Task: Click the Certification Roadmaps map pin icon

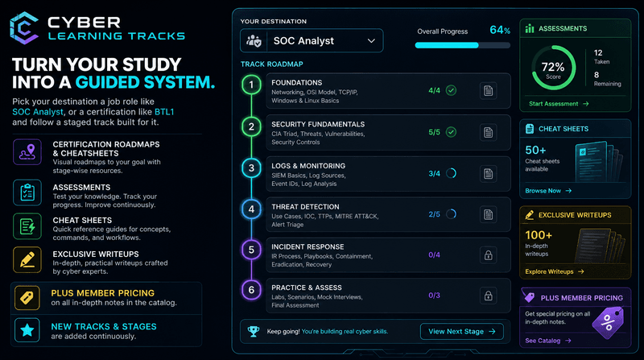Action: click(x=27, y=152)
